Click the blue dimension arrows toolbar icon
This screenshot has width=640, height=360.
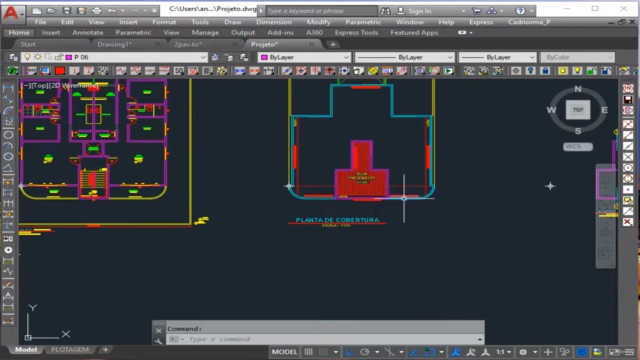click(x=240, y=71)
